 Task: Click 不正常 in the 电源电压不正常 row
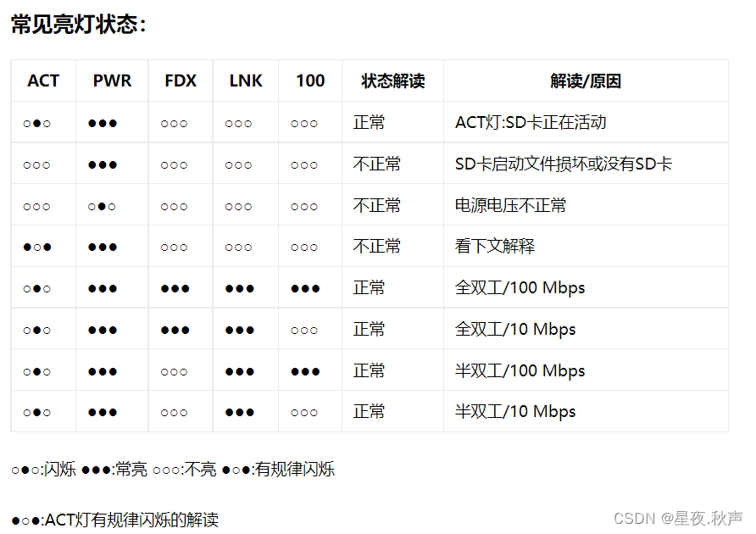pyautogui.click(x=376, y=205)
